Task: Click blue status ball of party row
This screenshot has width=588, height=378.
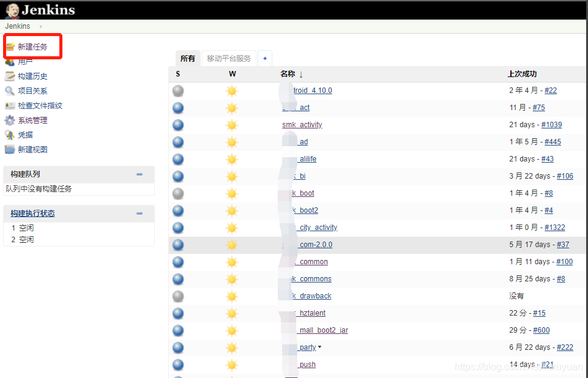Action: [178, 347]
